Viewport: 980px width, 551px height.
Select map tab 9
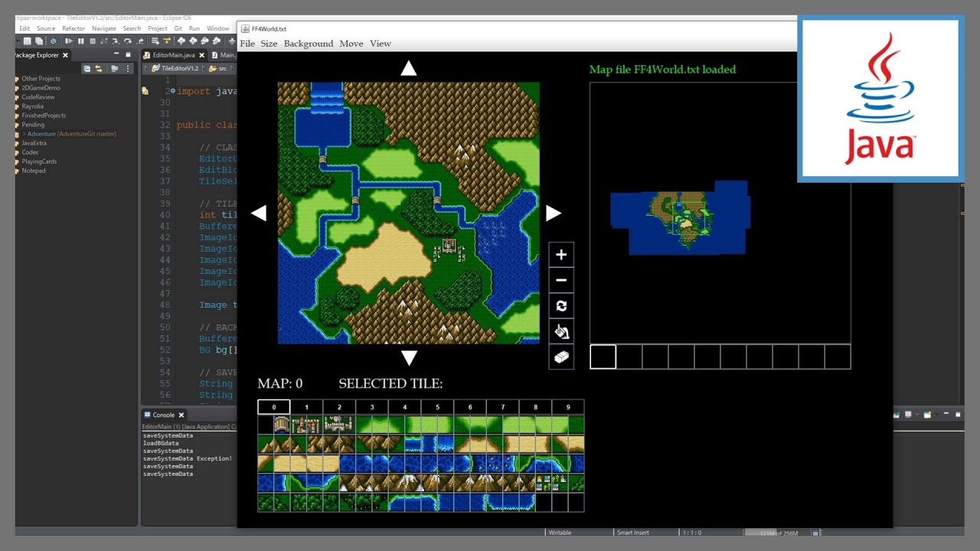point(567,407)
